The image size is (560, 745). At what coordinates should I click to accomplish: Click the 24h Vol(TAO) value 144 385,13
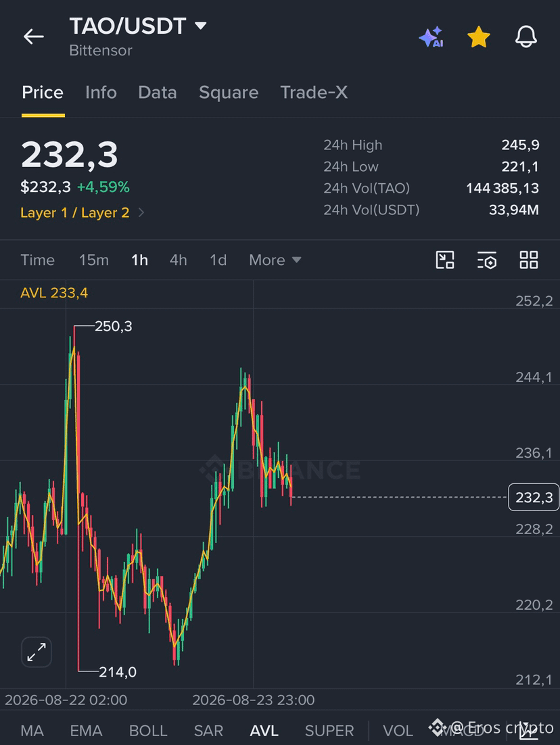click(x=503, y=188)
